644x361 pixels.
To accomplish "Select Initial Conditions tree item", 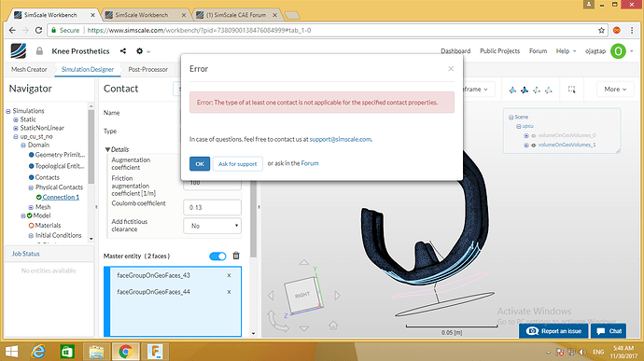I will (58, 235).
